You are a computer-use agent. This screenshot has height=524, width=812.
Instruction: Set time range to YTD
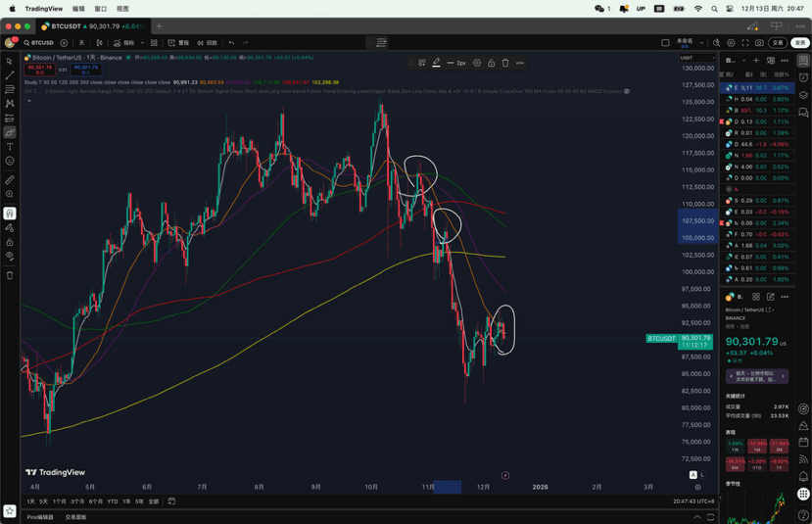coord(113,501)
